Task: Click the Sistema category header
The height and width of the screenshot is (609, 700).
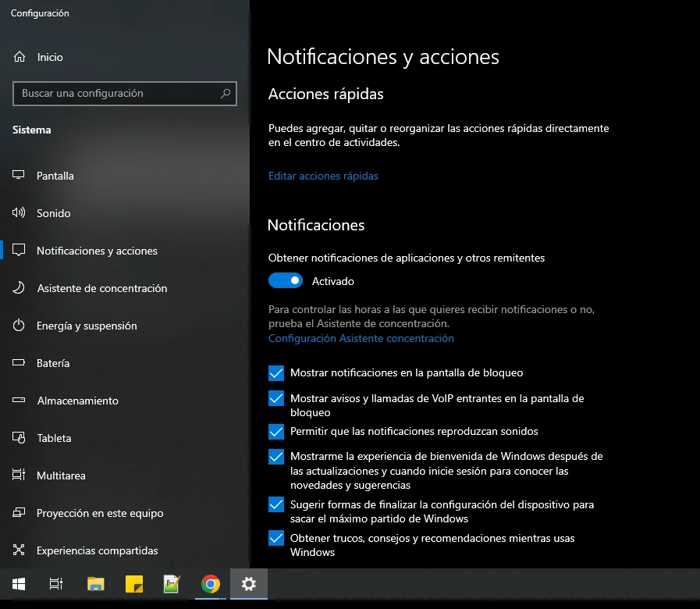Action: (32, 130)
